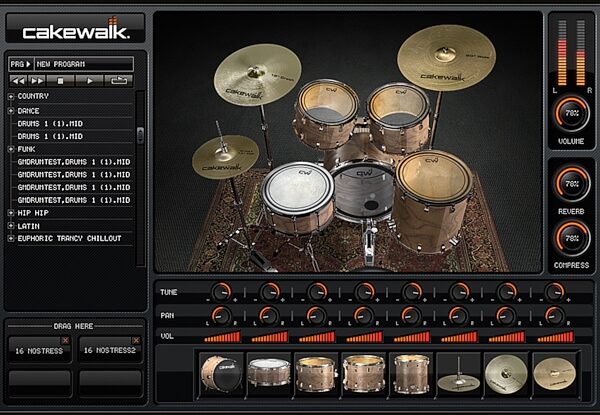Select the snare drum thumbnail
The width and height of the screenshot is (600, 415).
(x=269, y=374)
